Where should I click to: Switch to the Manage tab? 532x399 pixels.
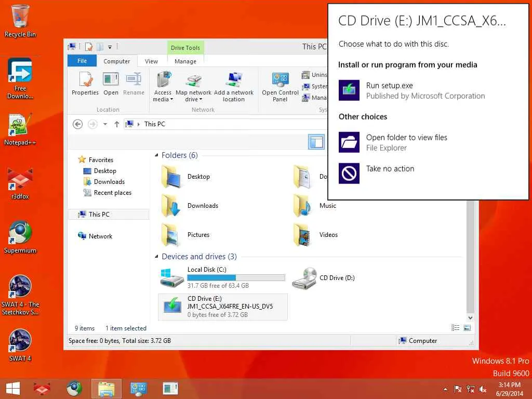(185, 61)
